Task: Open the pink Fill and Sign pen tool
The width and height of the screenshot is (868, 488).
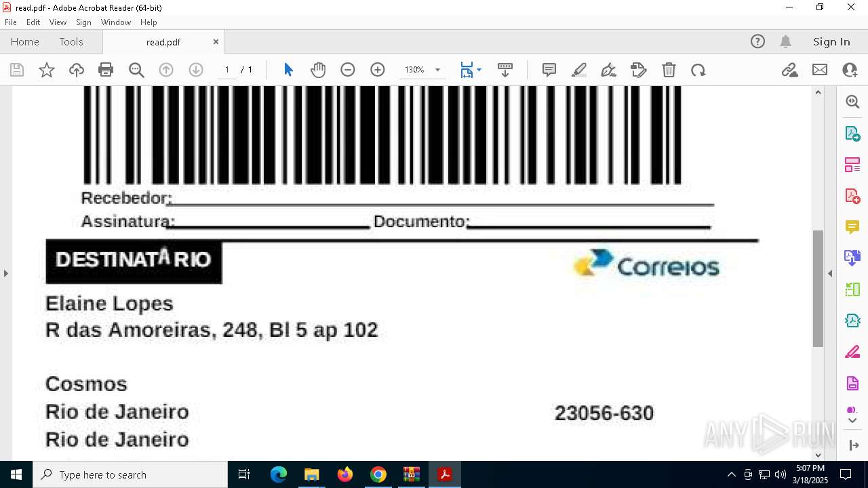Action: (852, 352)
